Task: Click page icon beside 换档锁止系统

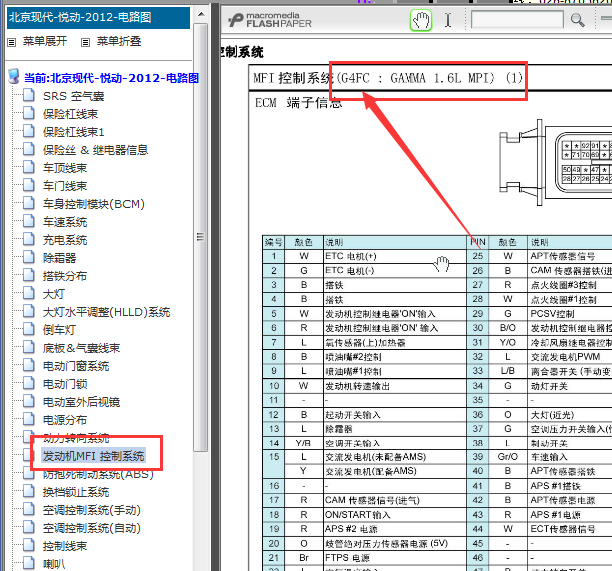Action: (28, 491)
